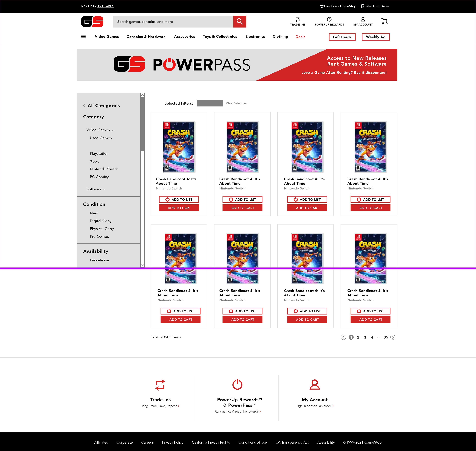476x451 pixels.
Task: Filter by Playstation category
Action: (99, 154)
